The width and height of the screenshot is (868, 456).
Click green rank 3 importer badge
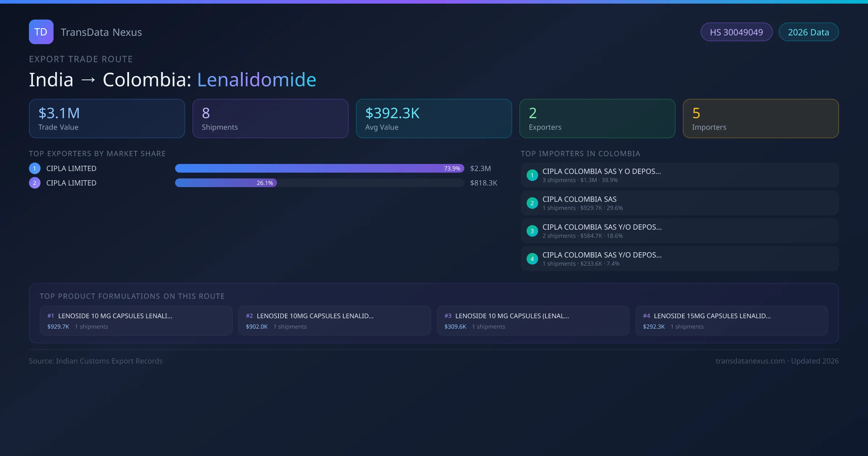532,231
